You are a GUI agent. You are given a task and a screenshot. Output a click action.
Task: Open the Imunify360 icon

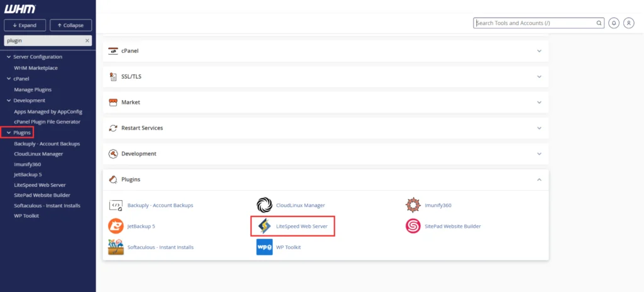tap(413, 205)
